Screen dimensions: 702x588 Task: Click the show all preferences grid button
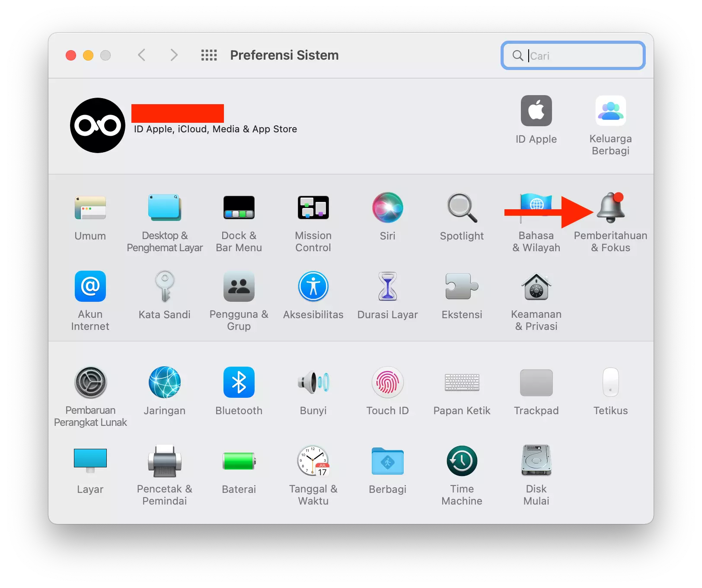coord(209,55)
